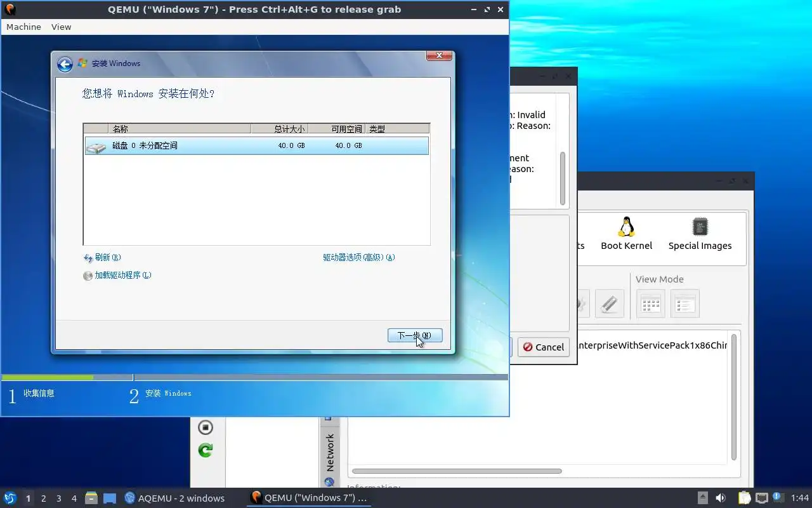Click the notification tray icon with badge
This screenshot has height=508, width=812.
pyautogui.click(x=778, y=497)
